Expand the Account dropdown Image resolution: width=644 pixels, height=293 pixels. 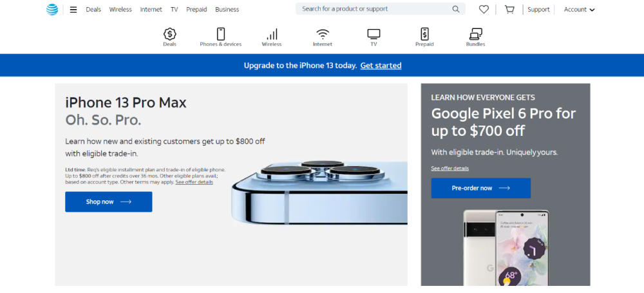(579, 10)
